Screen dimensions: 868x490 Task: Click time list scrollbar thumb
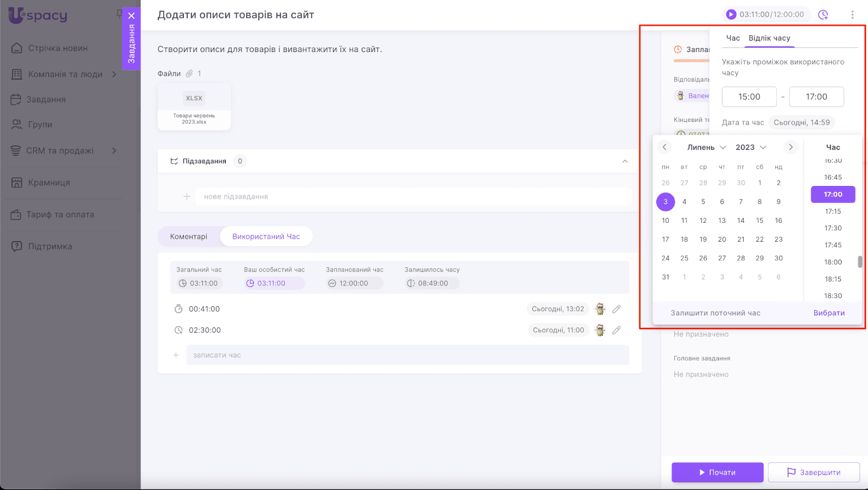point(860,262)
